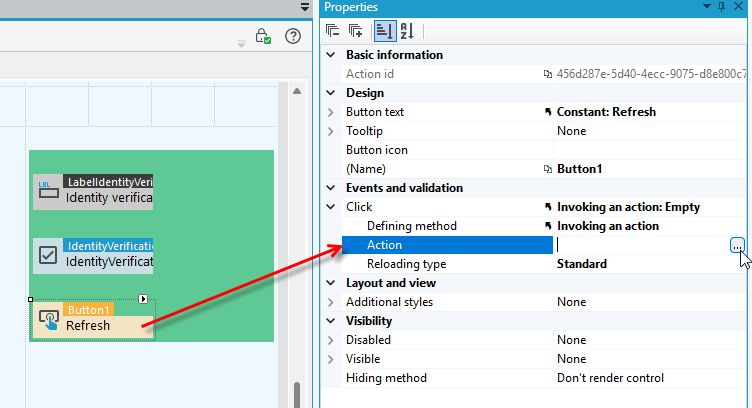Expand the Visible property

coord(330,359)
